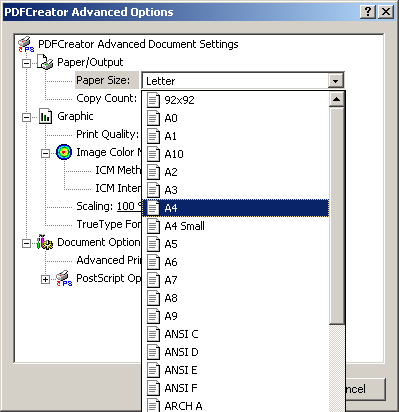Click the Graphic label
This screenshot has height=412, width=399.
pos(75,116)
